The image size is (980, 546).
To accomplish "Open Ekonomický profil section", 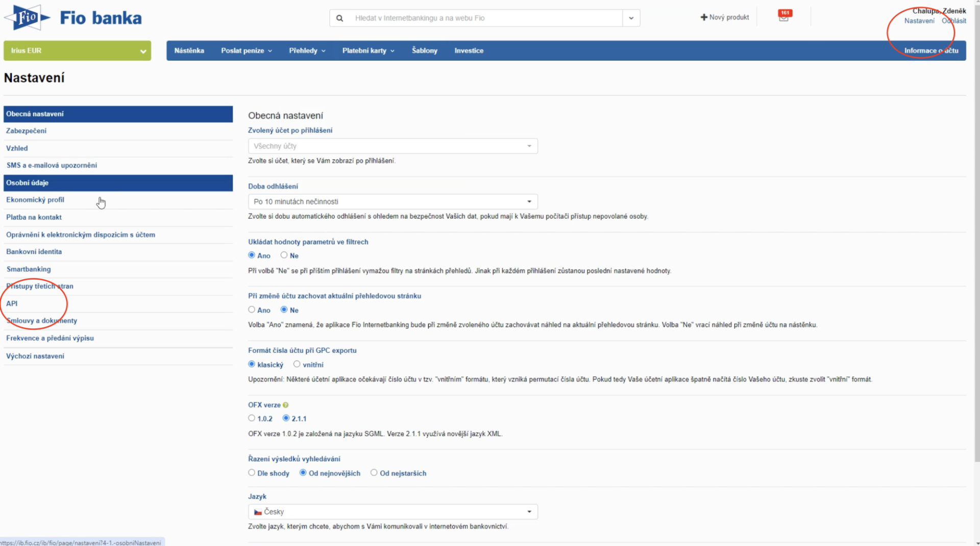I will click(118, 200).
